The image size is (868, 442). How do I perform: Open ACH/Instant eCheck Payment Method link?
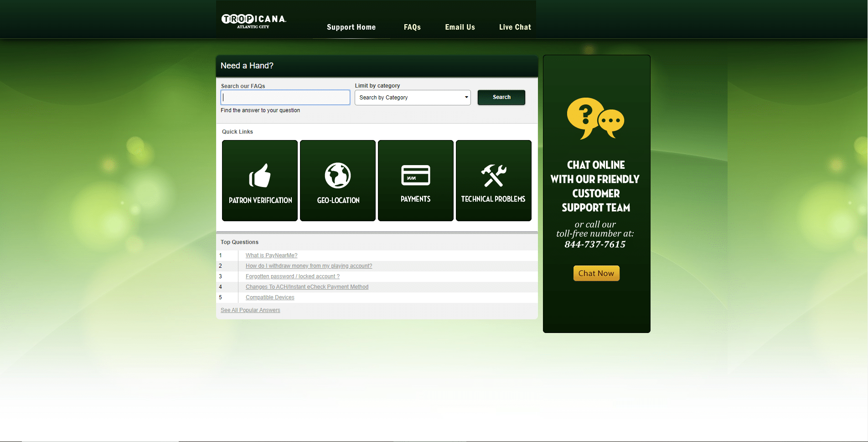(307, 287)
